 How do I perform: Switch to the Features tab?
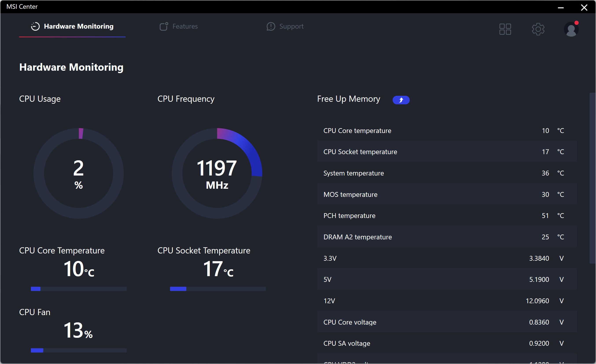click(185, 26)
